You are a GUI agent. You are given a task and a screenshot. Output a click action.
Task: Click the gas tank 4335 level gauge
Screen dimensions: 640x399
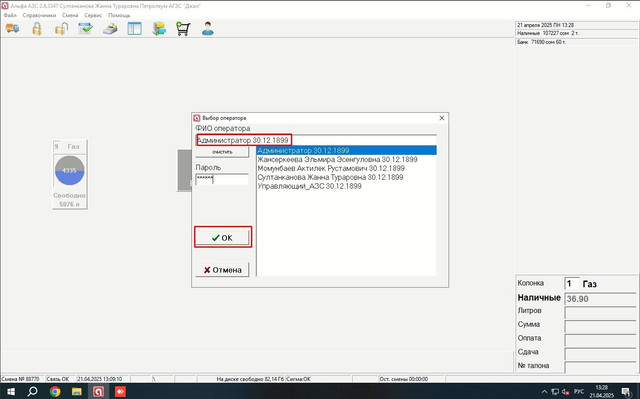click(x=69, y=170)
